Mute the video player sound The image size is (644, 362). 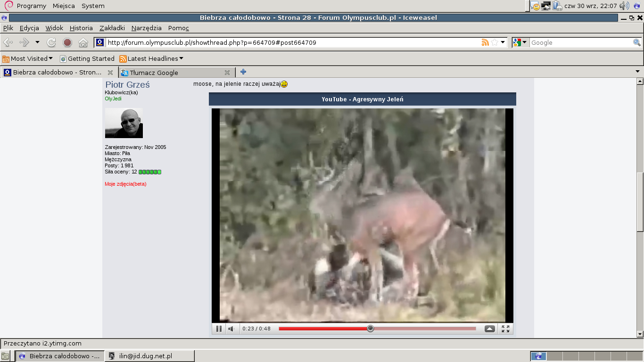coord(231,329)
